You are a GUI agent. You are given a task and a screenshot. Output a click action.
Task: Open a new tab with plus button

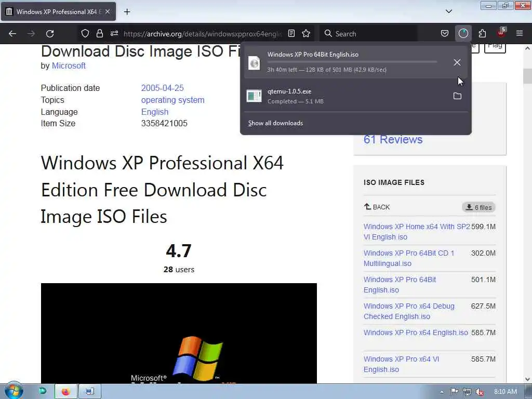coord(127,12)
